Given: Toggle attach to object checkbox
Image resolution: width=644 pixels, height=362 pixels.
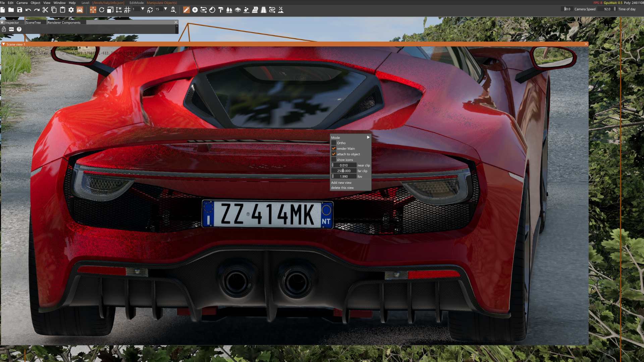Looking at the screenshot, I should (x=334, y=154).
